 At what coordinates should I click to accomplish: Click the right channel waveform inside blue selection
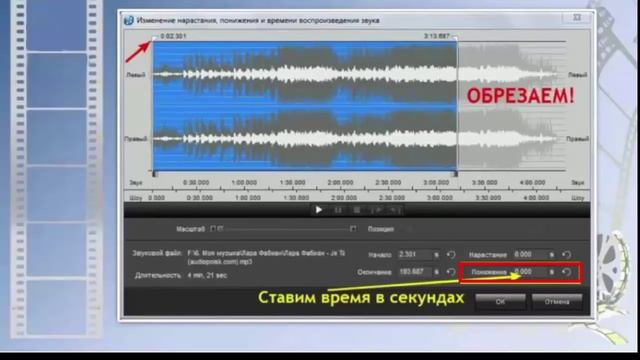click(x=305, y=139)
